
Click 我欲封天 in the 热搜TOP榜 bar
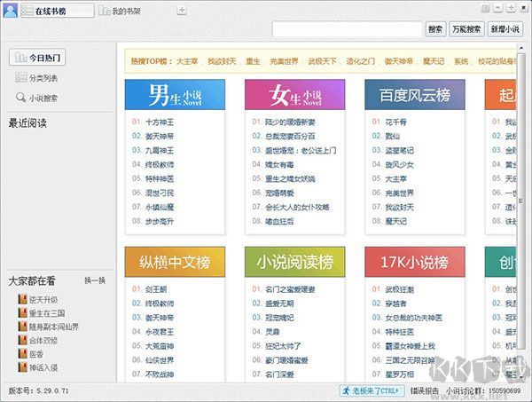[x=222, y=61]
